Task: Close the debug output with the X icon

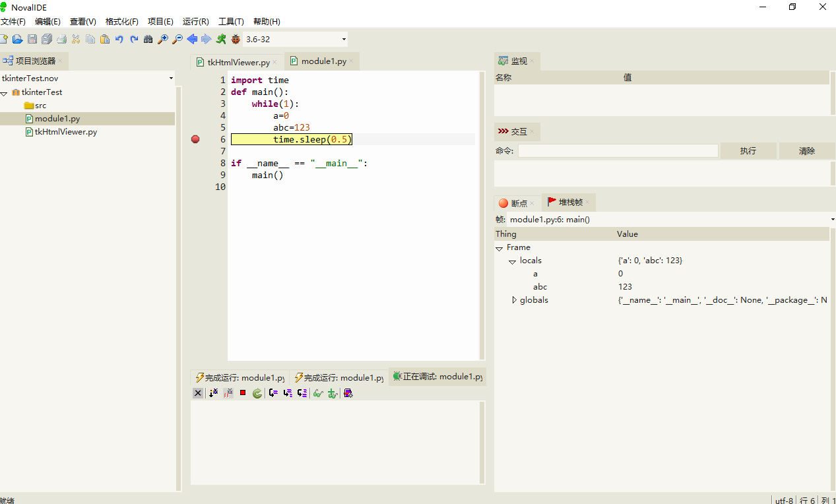Action: [x=198, y=393]
